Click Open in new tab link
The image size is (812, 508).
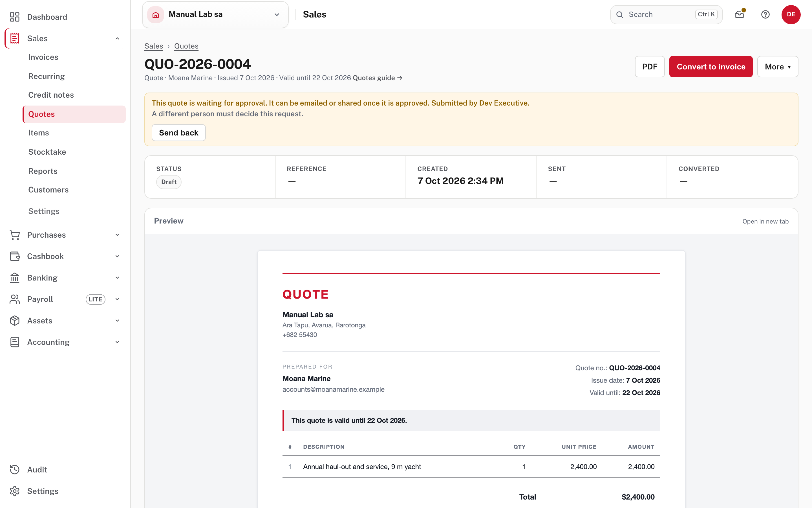pyautogui.click(x=765, y=222)
